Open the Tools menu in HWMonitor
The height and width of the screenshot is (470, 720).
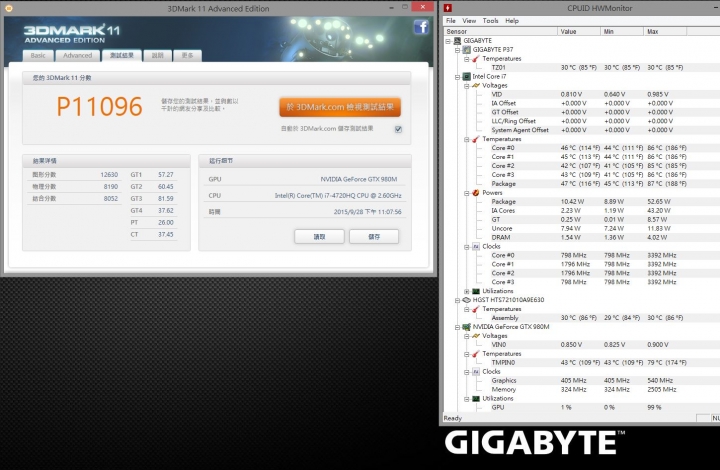(490, 21)
